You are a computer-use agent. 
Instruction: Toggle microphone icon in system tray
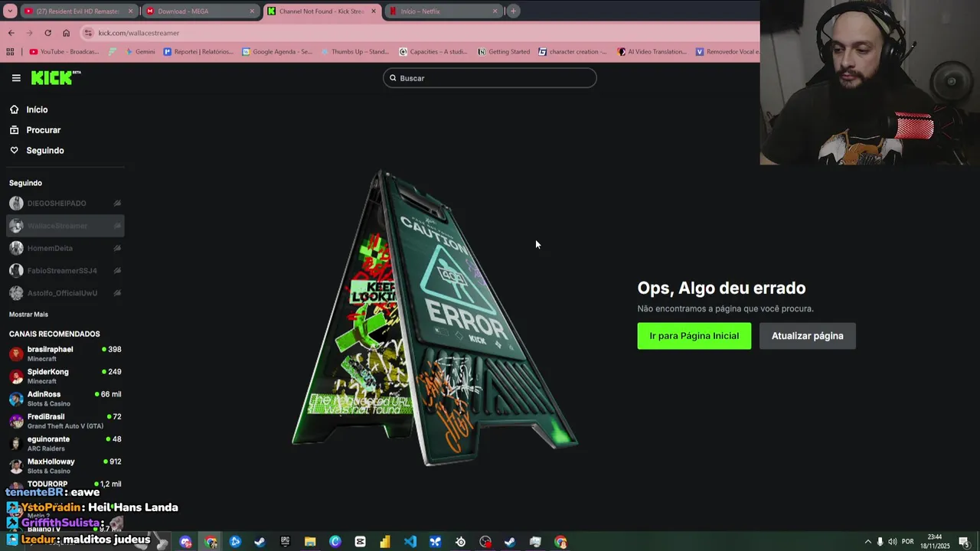(880, 542)
